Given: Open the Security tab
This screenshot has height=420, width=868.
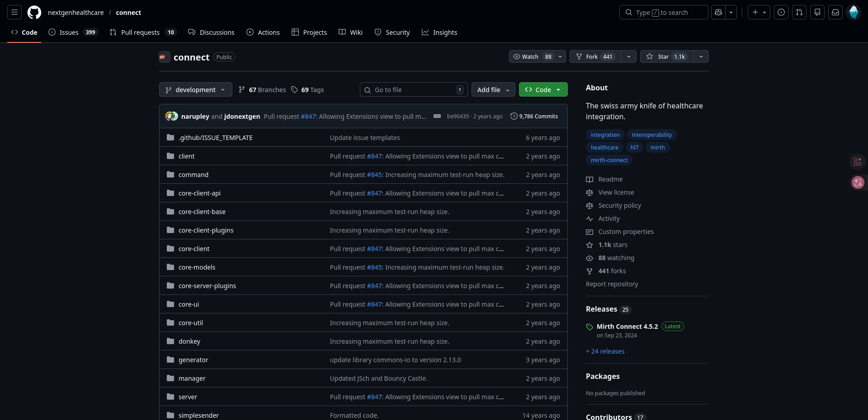Looking at the screenshot, I should [x=392, y=33].
